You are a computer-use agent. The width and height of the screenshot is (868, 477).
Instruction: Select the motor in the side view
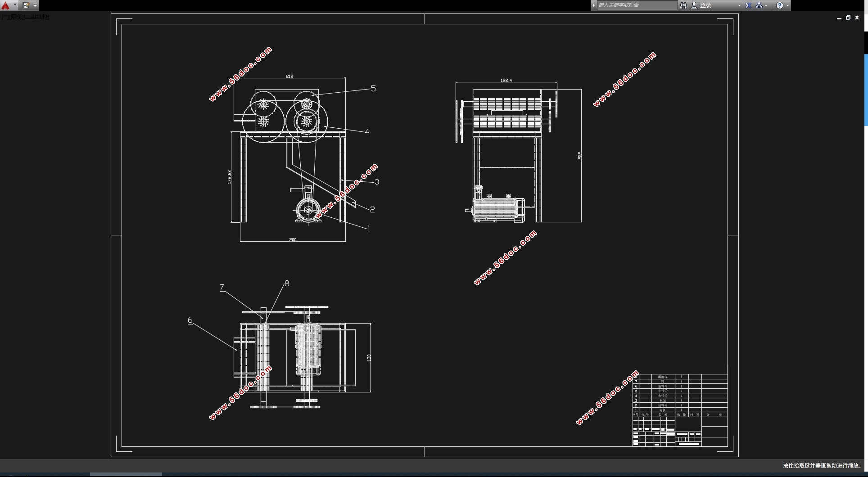coord(498,210)
